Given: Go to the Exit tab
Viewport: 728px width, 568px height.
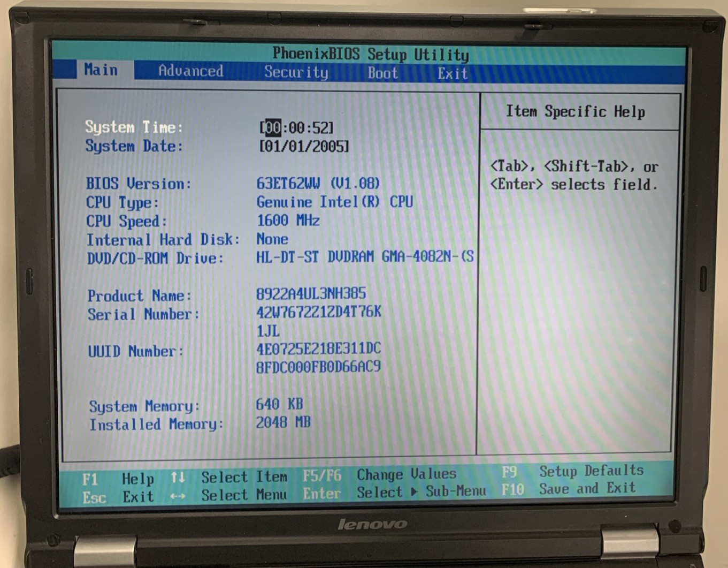Looking at the screenshot, I should (x=453, y=73).
